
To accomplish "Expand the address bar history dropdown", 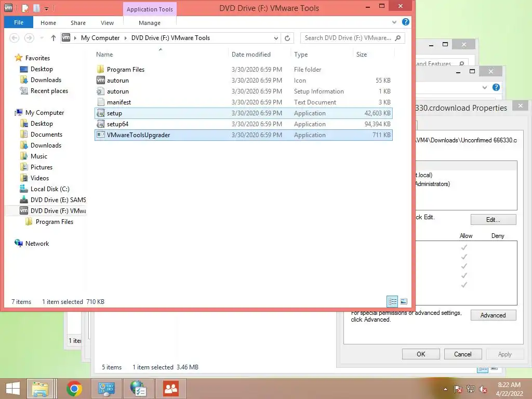I will pos(276,38).
